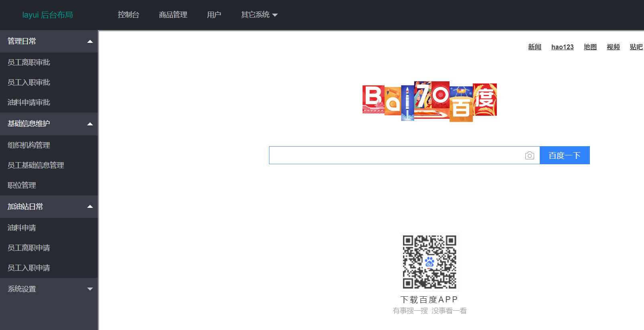Open the 视频 link
This screenshot has width=644, height=330.
coord(613,47)
